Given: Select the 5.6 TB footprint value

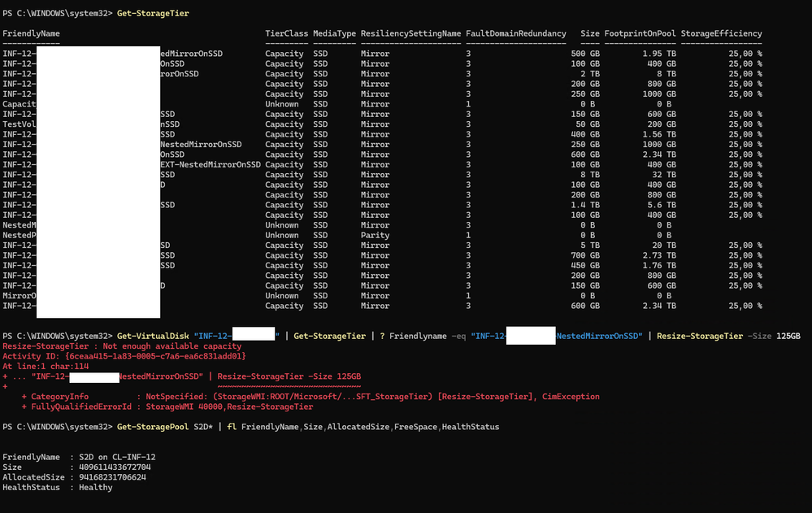Looking at the screenshot, I should coord(662,205).
